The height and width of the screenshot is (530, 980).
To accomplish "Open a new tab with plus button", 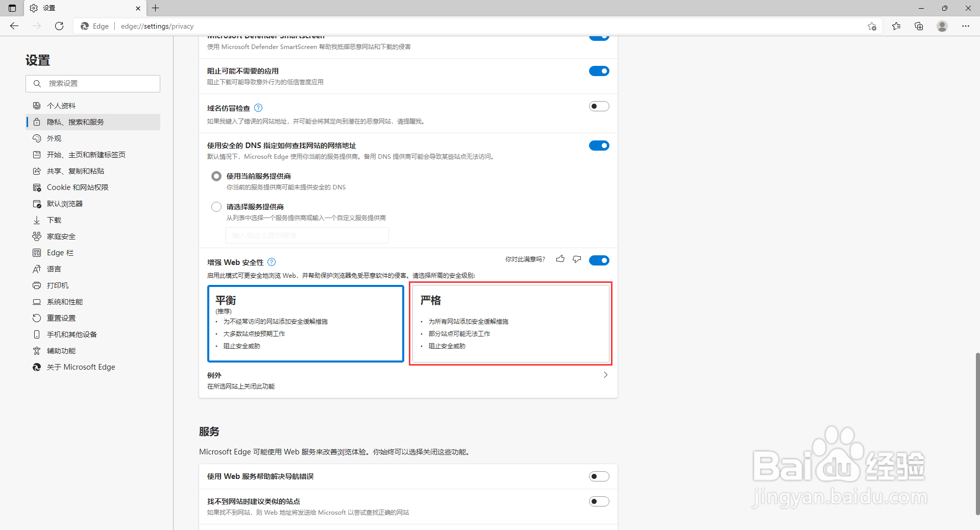I will point(156,8).
